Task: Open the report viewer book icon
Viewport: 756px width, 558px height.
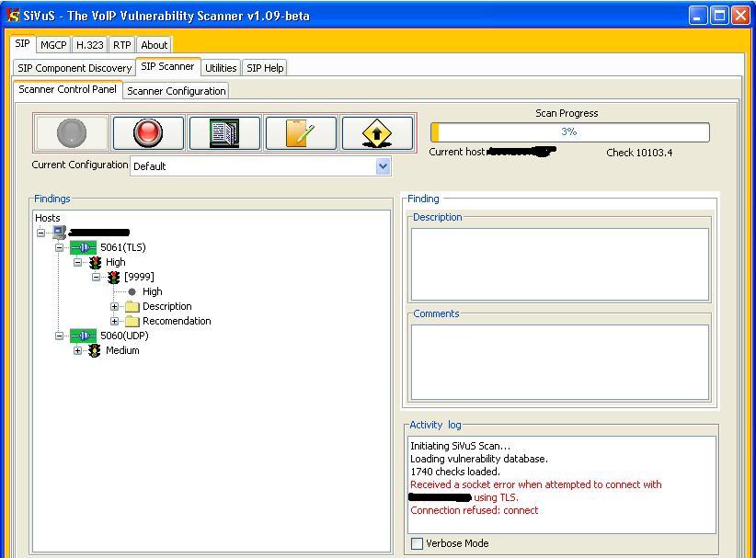Action: point(224,133)
